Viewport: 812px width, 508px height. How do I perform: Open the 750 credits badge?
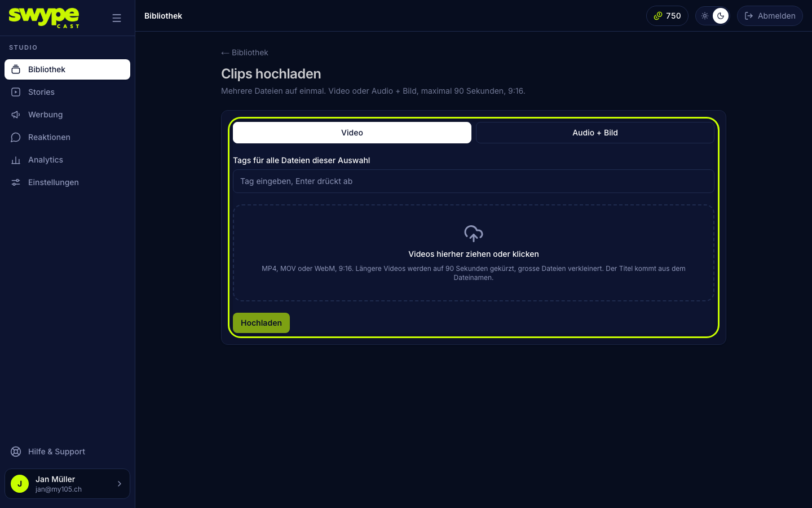pyautogui.click(x=667, y=16)
